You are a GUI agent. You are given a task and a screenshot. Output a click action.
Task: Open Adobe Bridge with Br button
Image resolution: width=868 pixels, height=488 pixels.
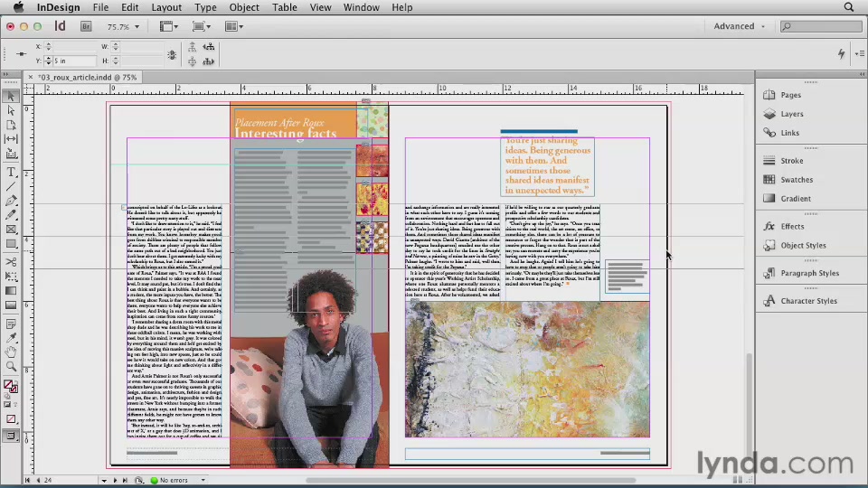(x=86, y=26)
